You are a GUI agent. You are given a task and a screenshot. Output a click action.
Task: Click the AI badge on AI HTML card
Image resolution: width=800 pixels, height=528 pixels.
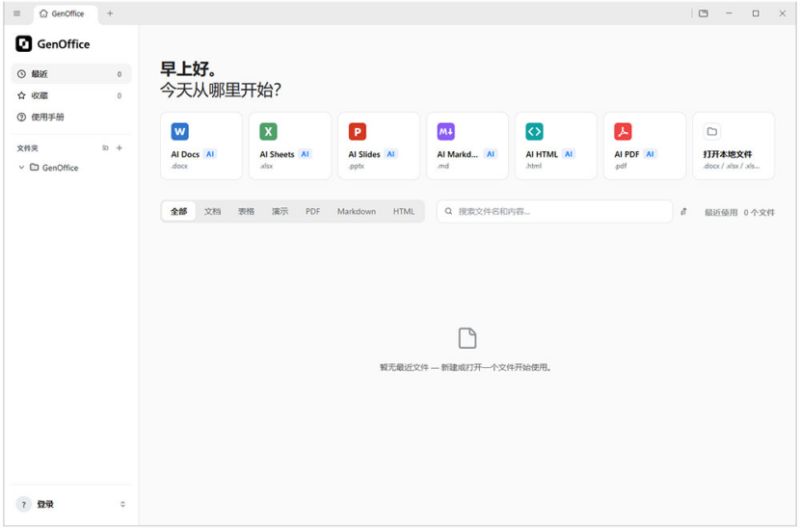[569, 154]
